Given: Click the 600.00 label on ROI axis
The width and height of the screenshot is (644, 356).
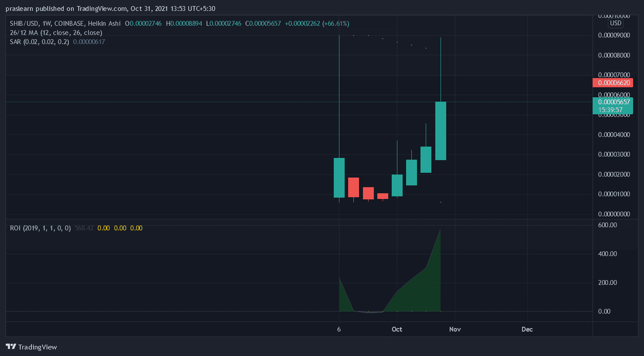Looking at the screenshot, I should (607, 225).
